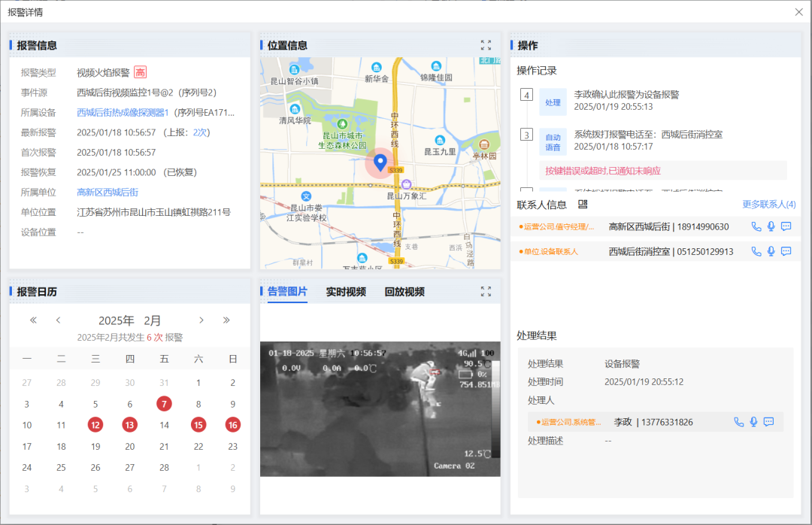Switch to the 实时视频 tab
The image size is (812, 525).
point(346,292)
